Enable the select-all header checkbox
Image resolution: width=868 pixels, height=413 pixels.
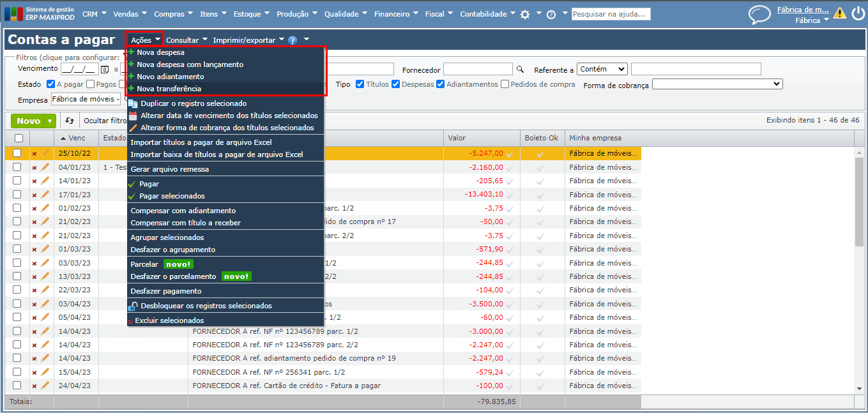[x=19, y=138]
